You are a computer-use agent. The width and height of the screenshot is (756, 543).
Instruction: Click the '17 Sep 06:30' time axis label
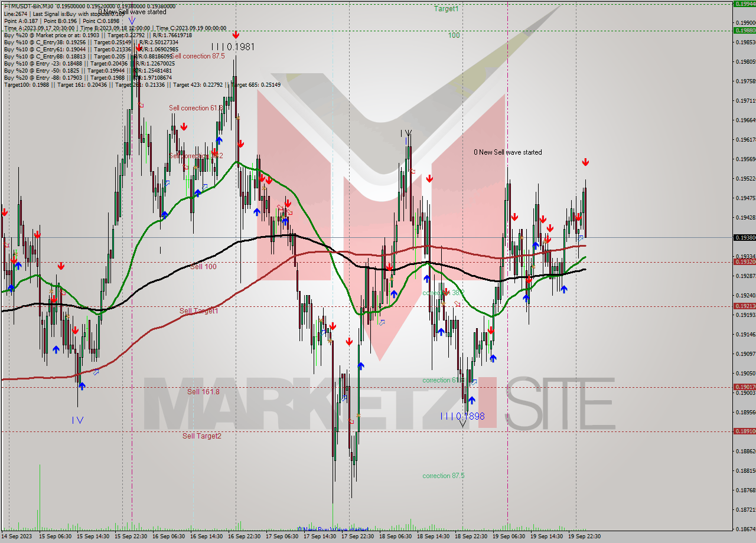[283, 537]
